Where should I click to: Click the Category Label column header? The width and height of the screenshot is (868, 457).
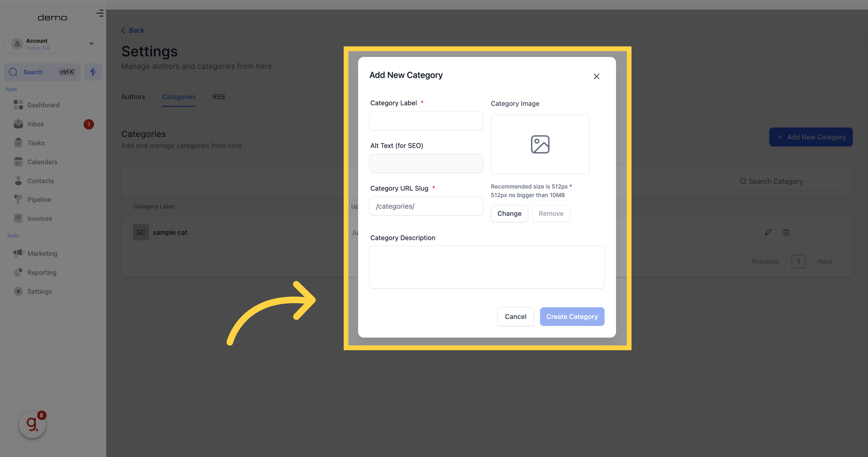point(154,207)
